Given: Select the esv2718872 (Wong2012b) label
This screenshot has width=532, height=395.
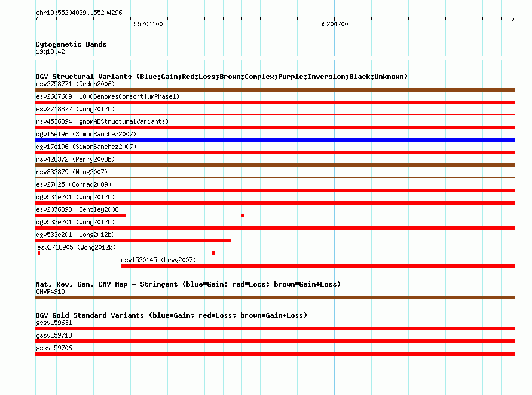Looking at the screenshot, I should tap(75, 109).
